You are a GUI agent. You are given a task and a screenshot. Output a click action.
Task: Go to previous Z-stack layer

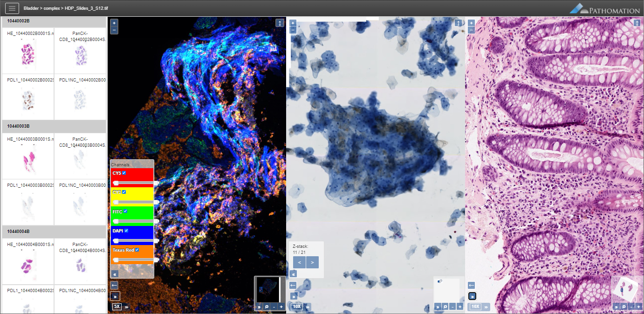[300, 262]
